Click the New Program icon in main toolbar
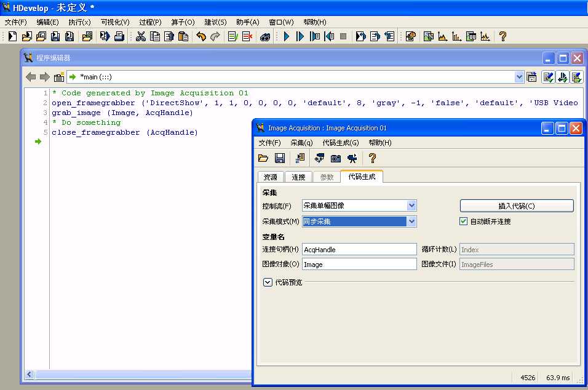Viewport: 588px width, 390px height. (12, 36)
